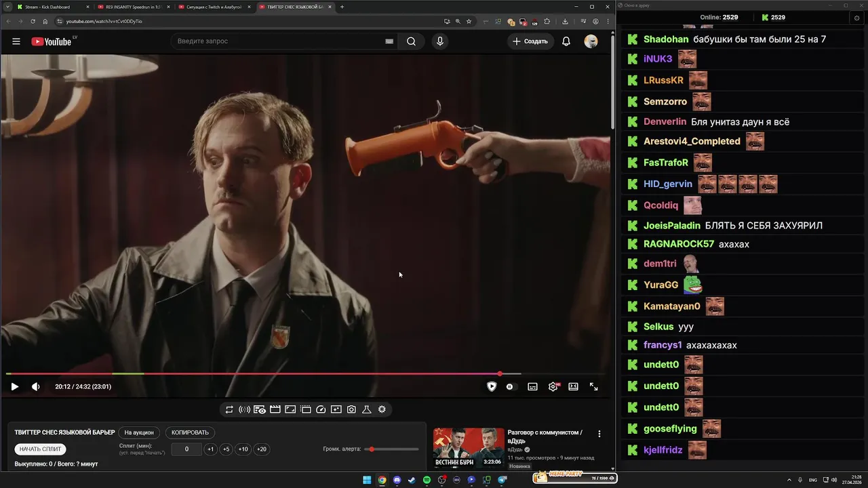
Task: Open the YouTube account avatar menu
Action: point(591,41)
